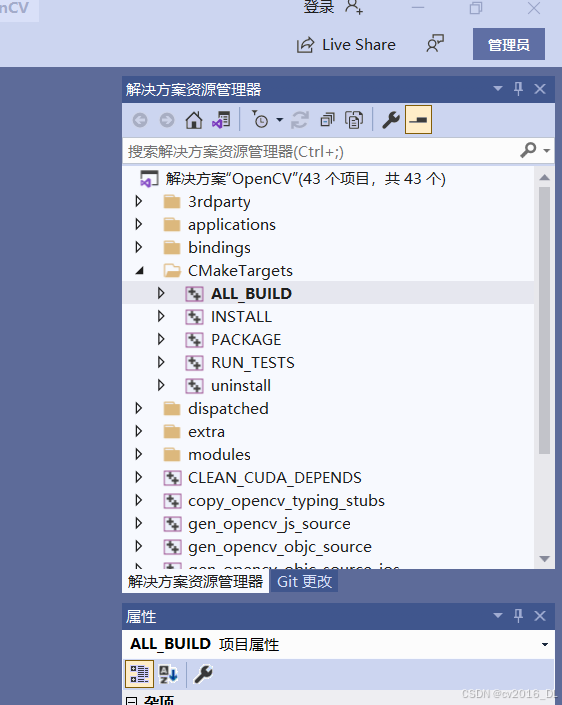Screen dimensions: 562x705
Task: Open search options dropdown next to magnifier
Action: point(547,151)
